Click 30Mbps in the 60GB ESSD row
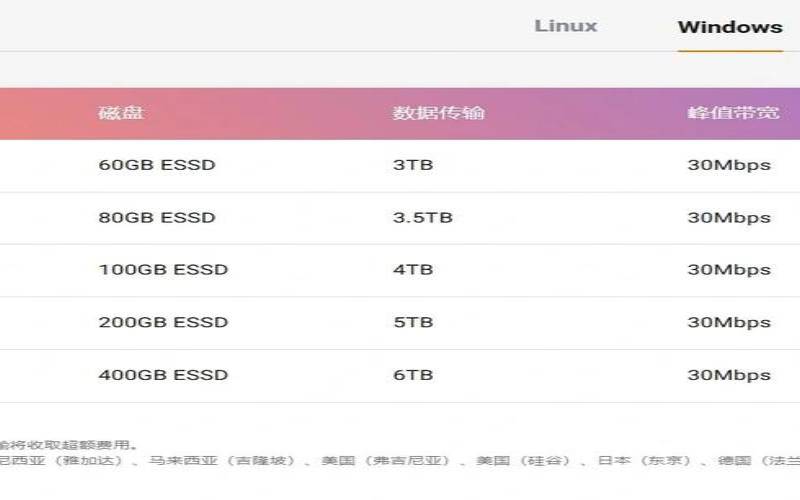 (729, 165)
